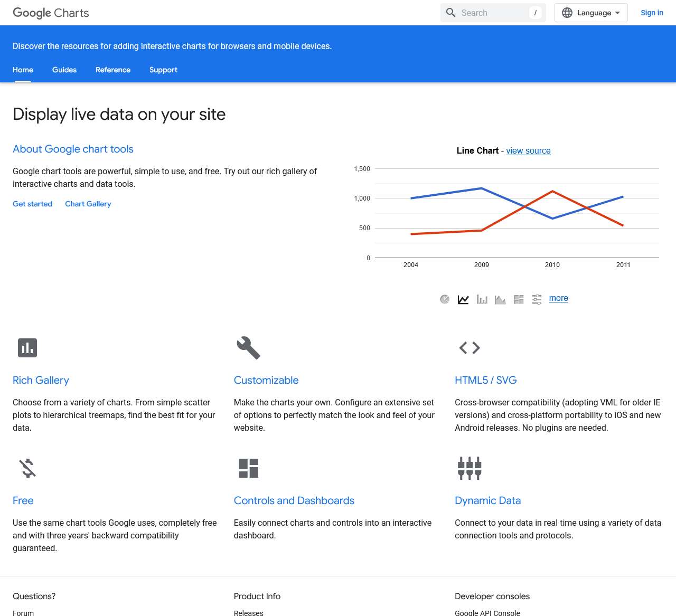676x616 pixels.
Task: Open the Customizable heading link
Action: [x=266, y=380]
